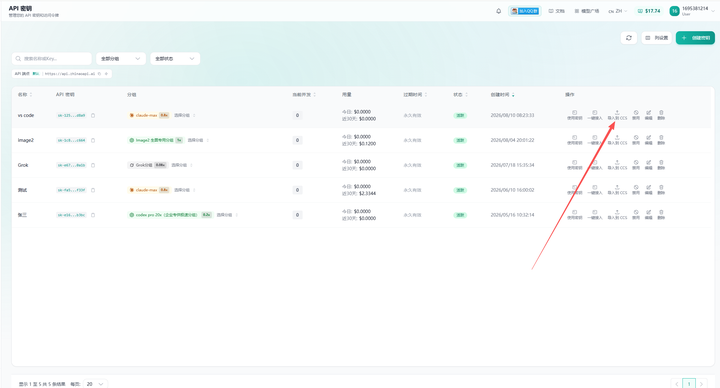
Task: Sort by the name column header
Action: pos(25,95)
